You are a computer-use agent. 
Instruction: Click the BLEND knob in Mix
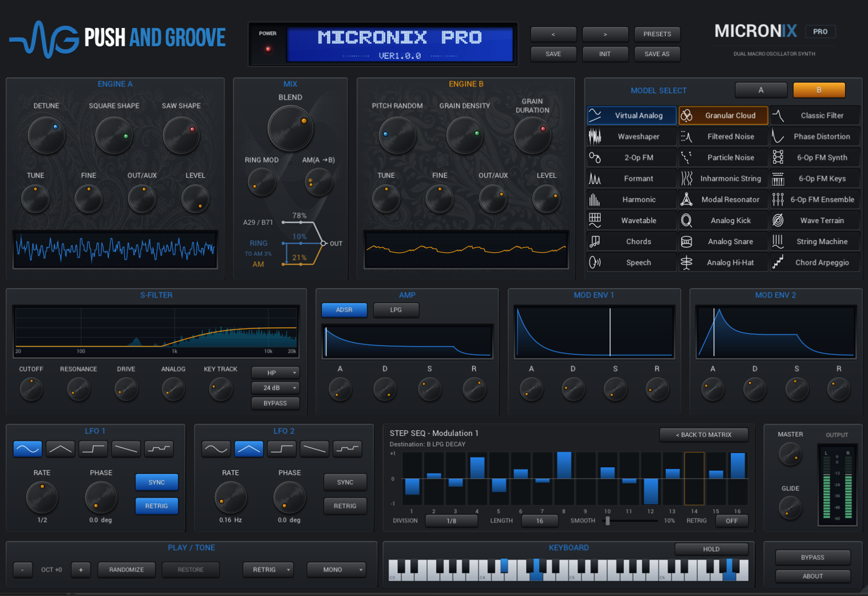(x=290, y=128)
